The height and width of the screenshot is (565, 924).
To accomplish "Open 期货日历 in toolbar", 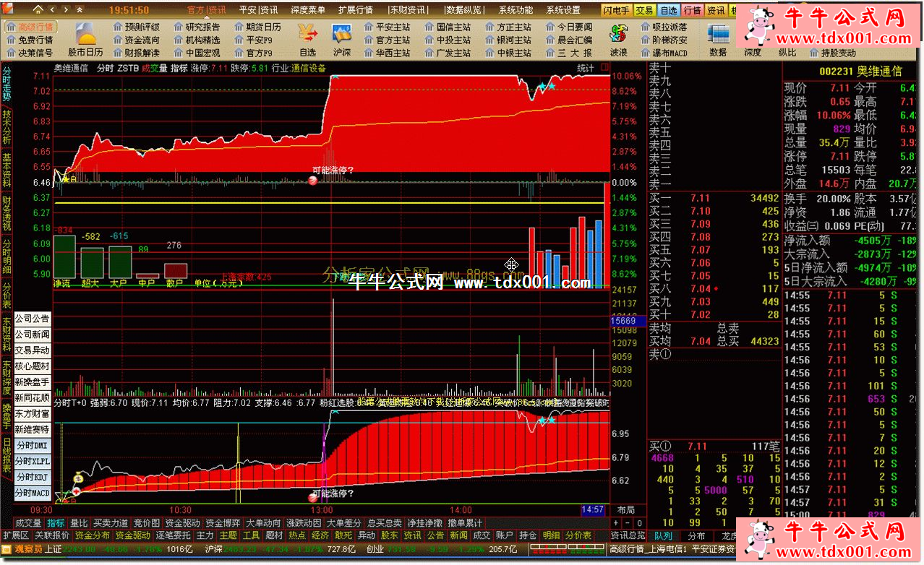I will tap(258, 27).
